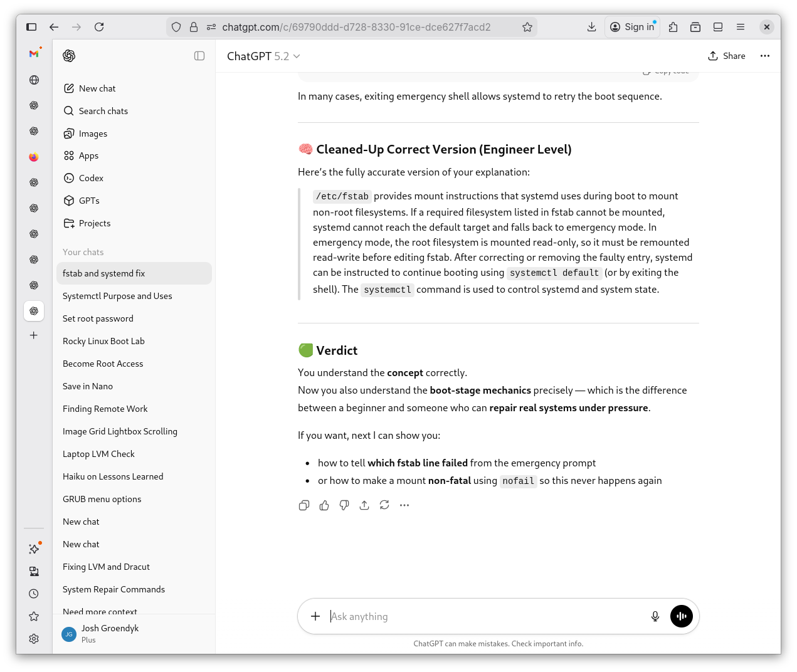Open the conversation options three-dot menu
Viewport: 797px width, 672px height.
click(x=764, y=56)
